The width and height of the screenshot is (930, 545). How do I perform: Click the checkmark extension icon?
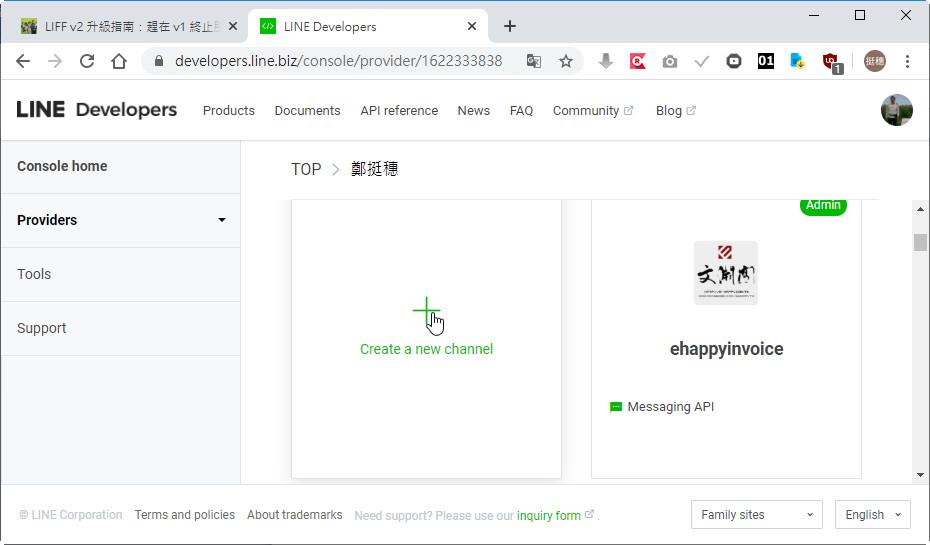click(x=702, y=61)
